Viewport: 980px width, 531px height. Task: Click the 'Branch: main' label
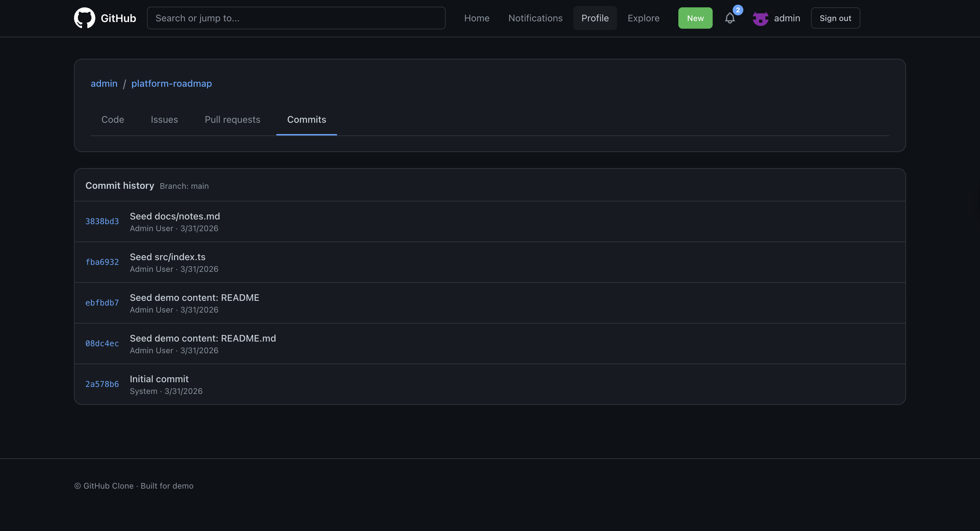pos(184,186)
